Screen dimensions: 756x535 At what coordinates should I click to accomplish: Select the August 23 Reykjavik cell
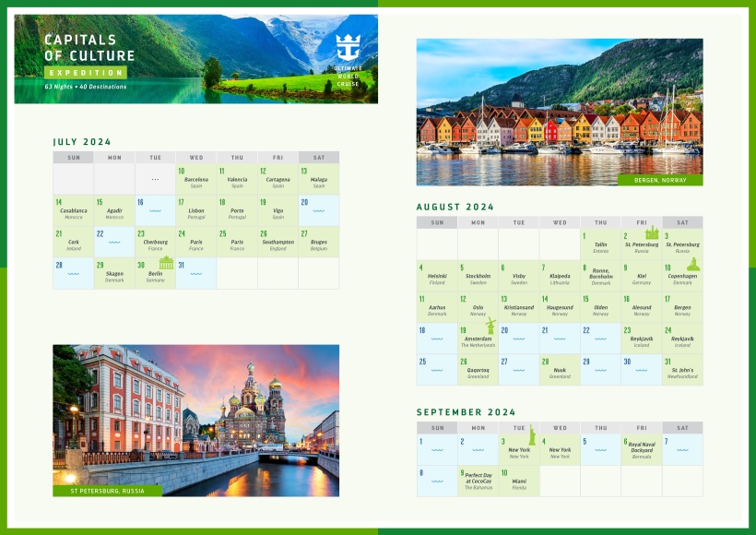click(x=642, y=339)
